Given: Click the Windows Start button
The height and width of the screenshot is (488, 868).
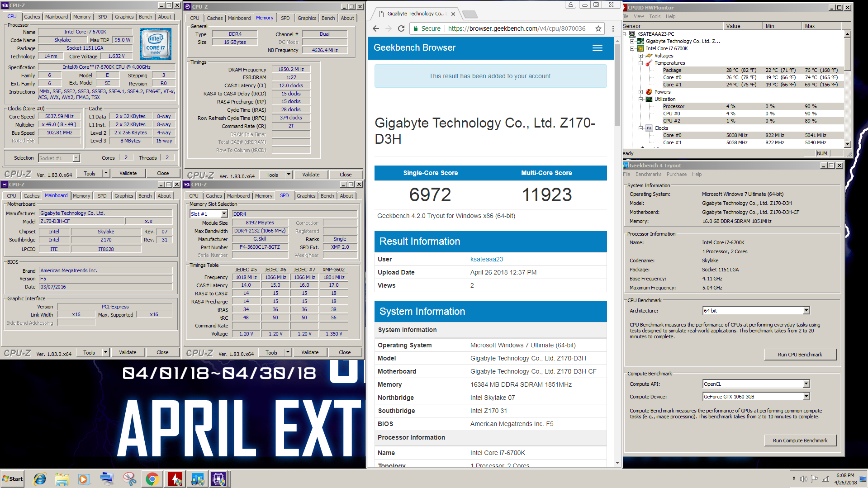Looking at the screenshot, I should coord(13,479).
